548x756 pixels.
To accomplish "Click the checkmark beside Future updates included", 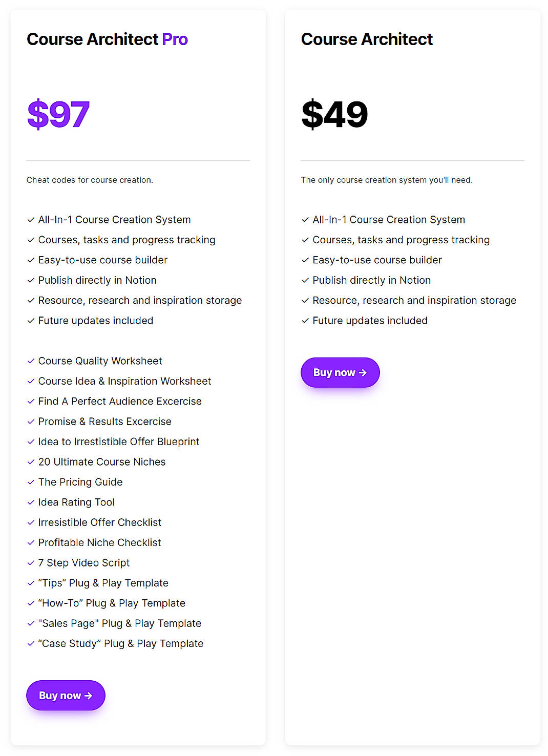I will point(30,321).
